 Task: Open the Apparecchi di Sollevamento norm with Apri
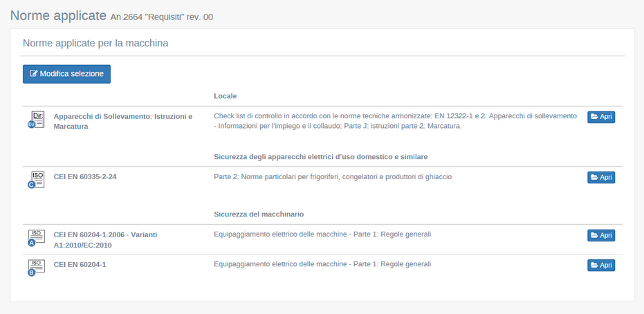coord(600,117)
